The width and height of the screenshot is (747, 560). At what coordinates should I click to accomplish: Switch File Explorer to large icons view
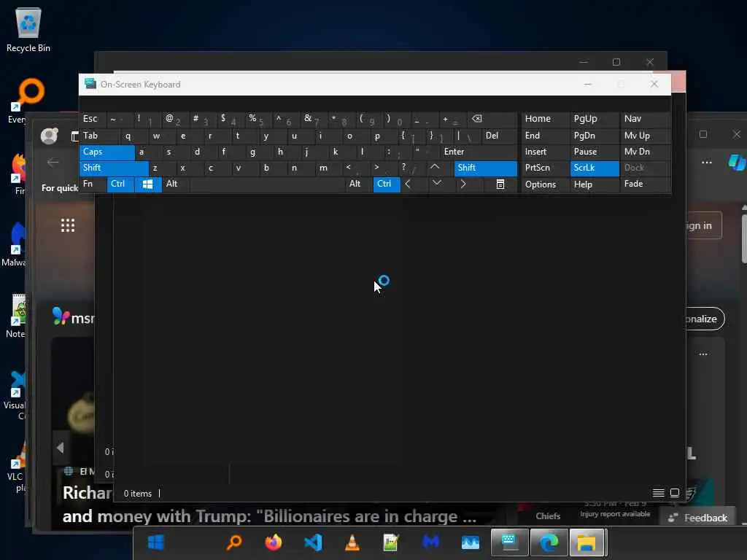click(675, 493)
